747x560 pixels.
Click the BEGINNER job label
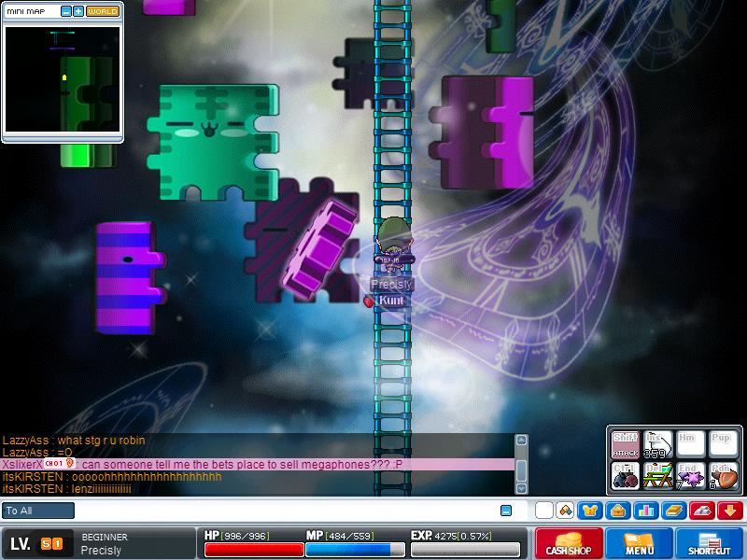[x=105, y=538]
